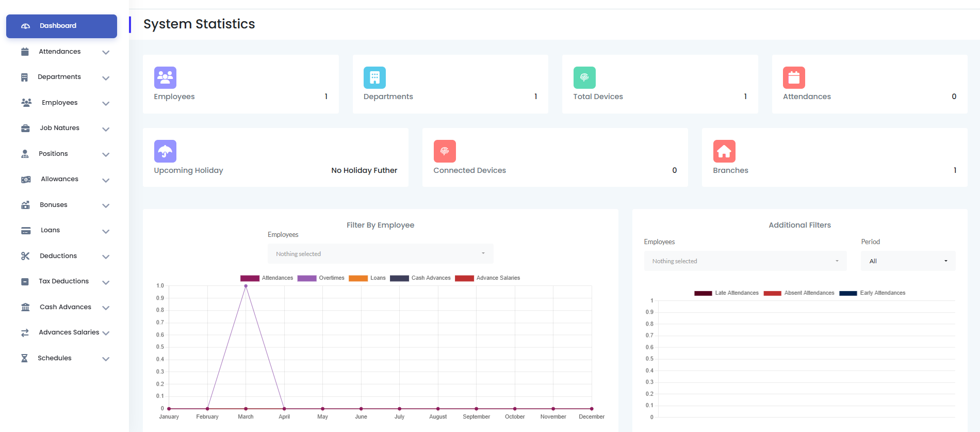The height and width of the screenshot is (432, 980).
Task: Click the orange Loans legend color swatch
Action: click(x=358, y=278)
